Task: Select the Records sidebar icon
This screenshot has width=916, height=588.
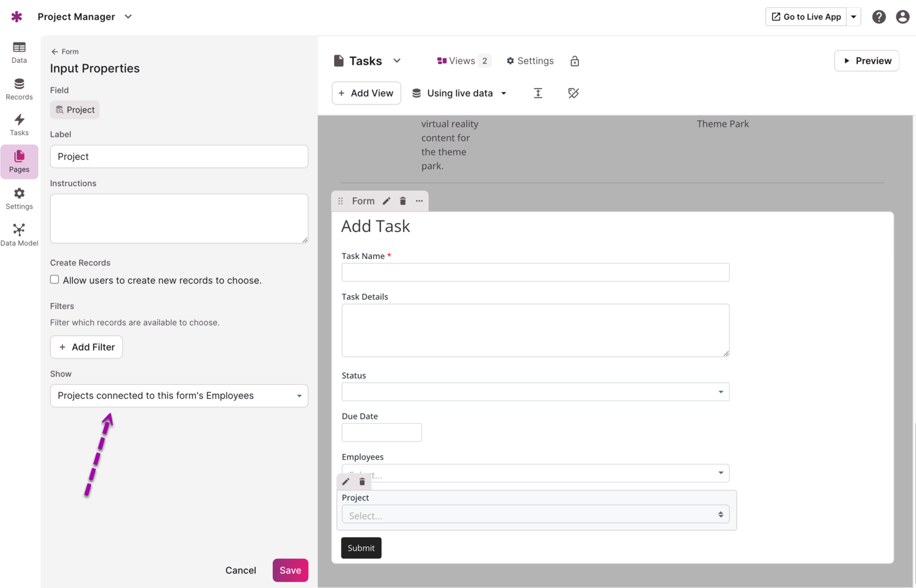Action: point(19,89)
